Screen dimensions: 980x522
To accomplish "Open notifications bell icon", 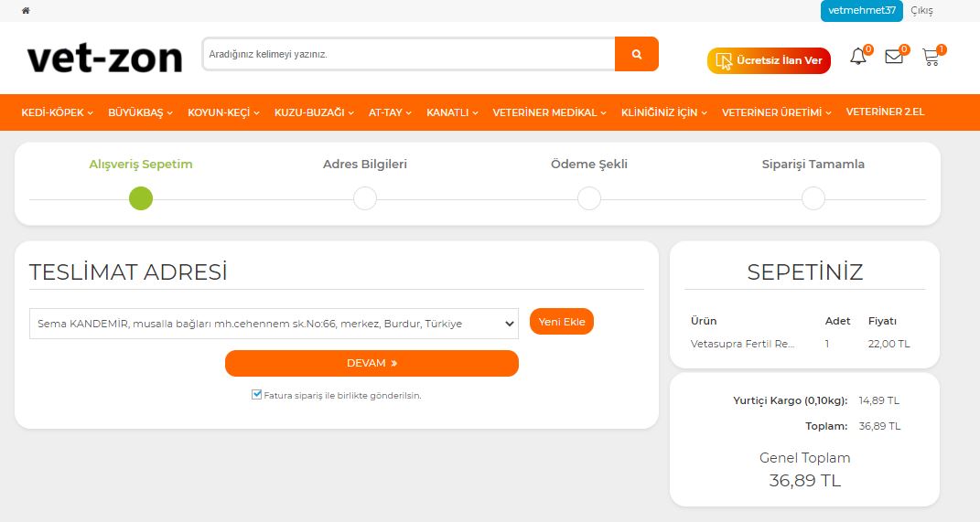I will coord(857,58).
